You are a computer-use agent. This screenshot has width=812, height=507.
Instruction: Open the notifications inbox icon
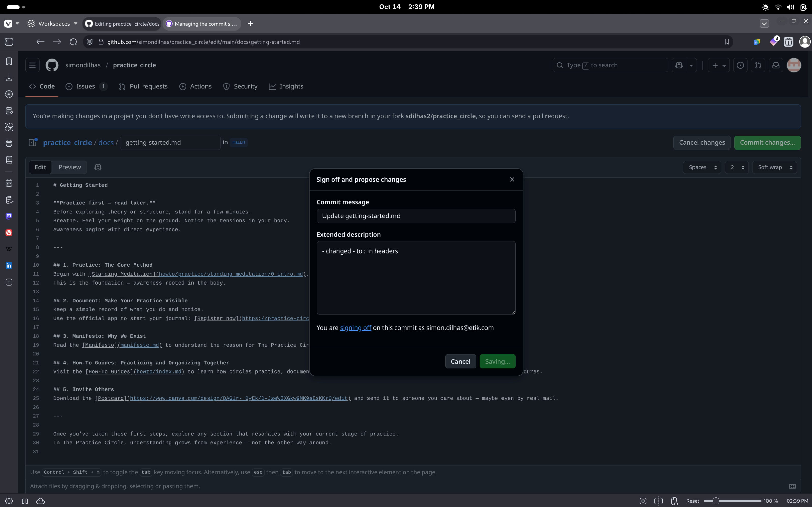(x=776, y=65)
